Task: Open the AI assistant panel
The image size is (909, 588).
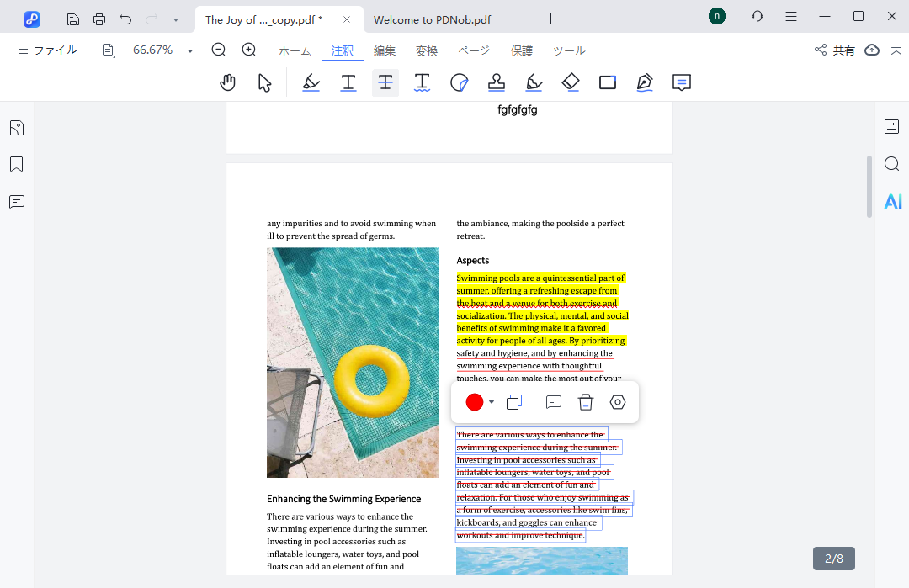Action: point(892,202)
